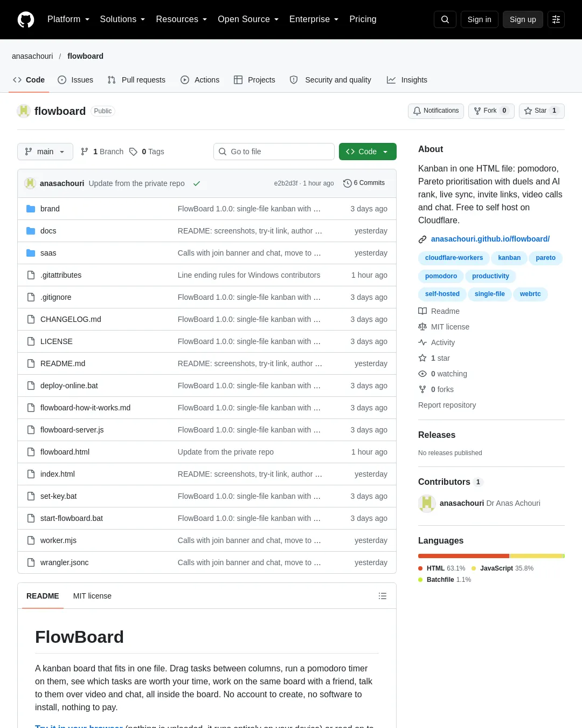Click the Sign in button

[x=480, y=19]
